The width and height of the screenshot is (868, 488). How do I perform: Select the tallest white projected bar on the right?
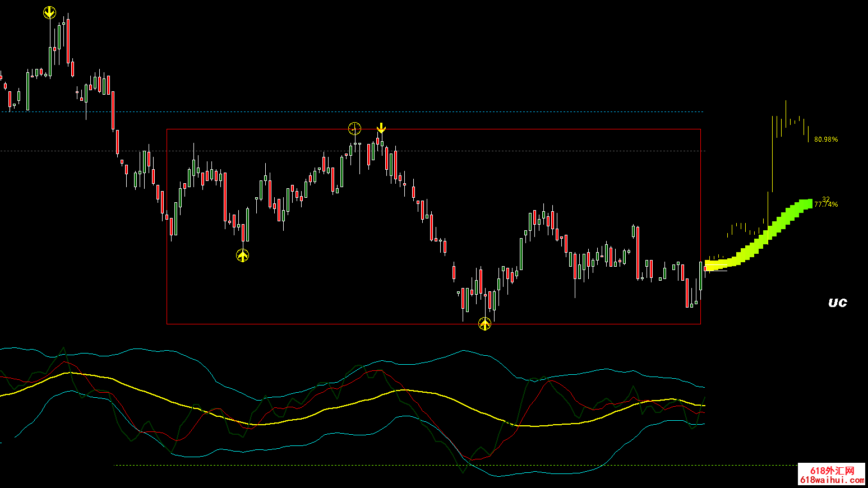(x=786, y=113)
